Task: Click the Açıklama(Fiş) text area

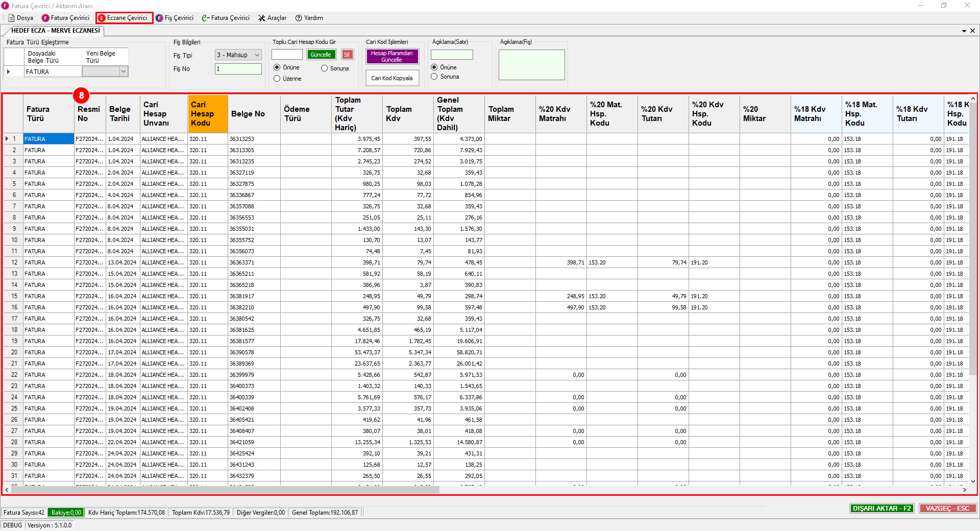Action: click(x=532, y=65)
